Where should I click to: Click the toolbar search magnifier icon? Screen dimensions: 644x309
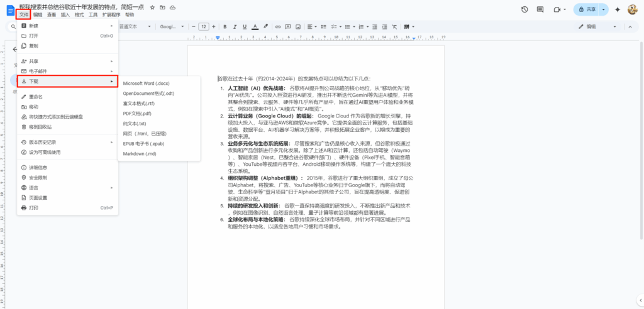pyautogui.click(x=14, y=26)
